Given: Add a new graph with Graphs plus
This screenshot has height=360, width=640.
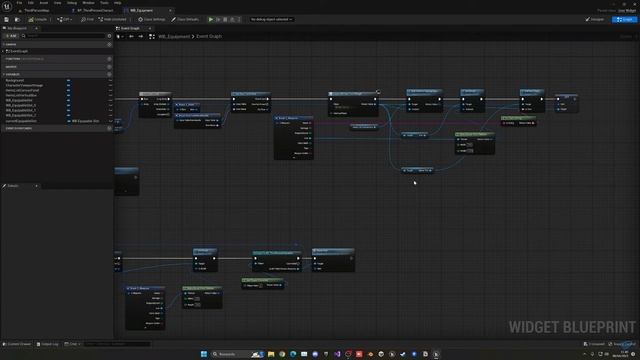Looking at the screenshot, I should [109, 44].
